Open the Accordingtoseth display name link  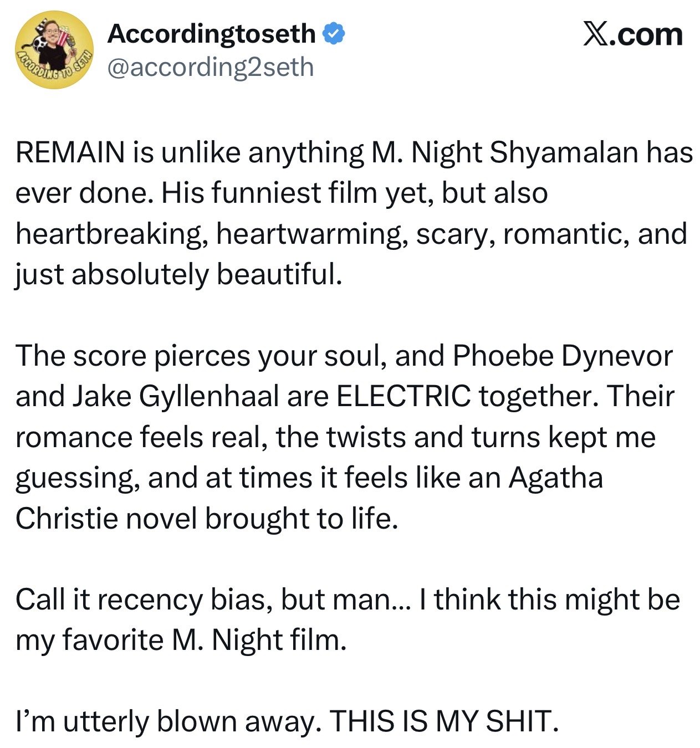pos(212,34)
